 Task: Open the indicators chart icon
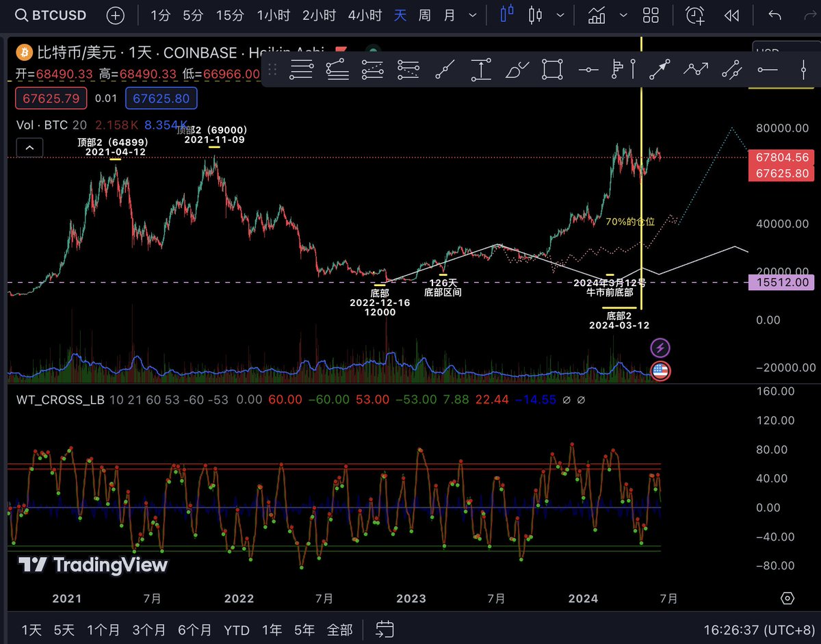pos(597,15)
